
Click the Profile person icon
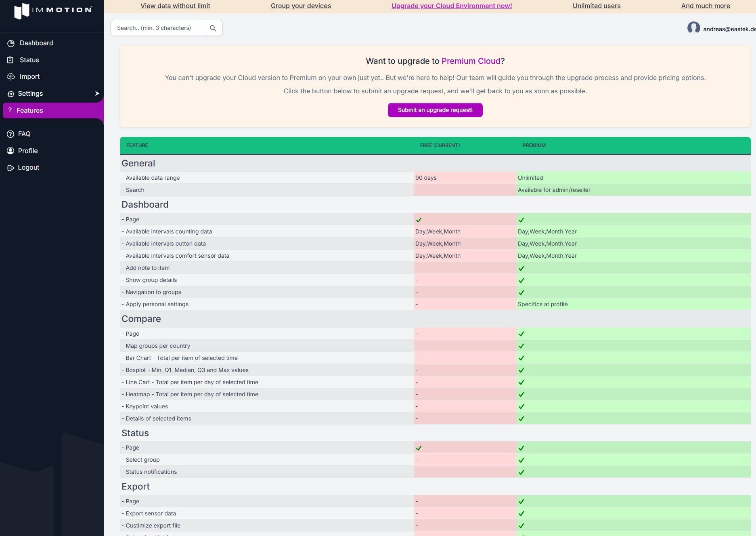coord(10,151)
